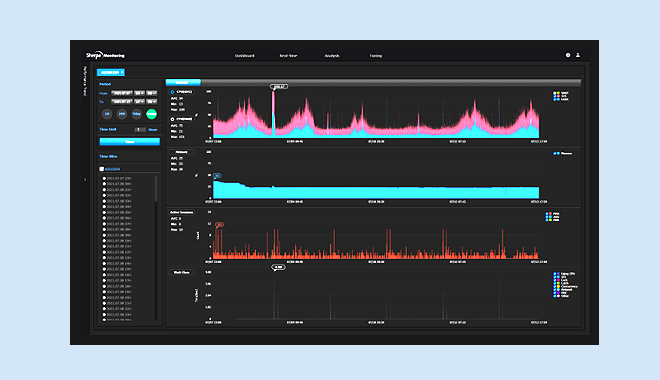Screen dimensions: 660x380
Task: Open the Real-time menu
Action: click(x=288, y=56)
